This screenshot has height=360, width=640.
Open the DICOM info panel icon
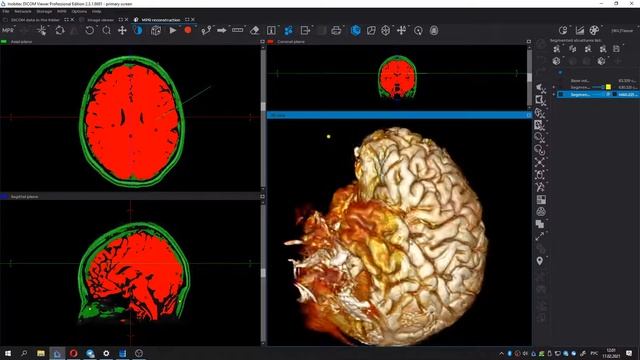271,30
